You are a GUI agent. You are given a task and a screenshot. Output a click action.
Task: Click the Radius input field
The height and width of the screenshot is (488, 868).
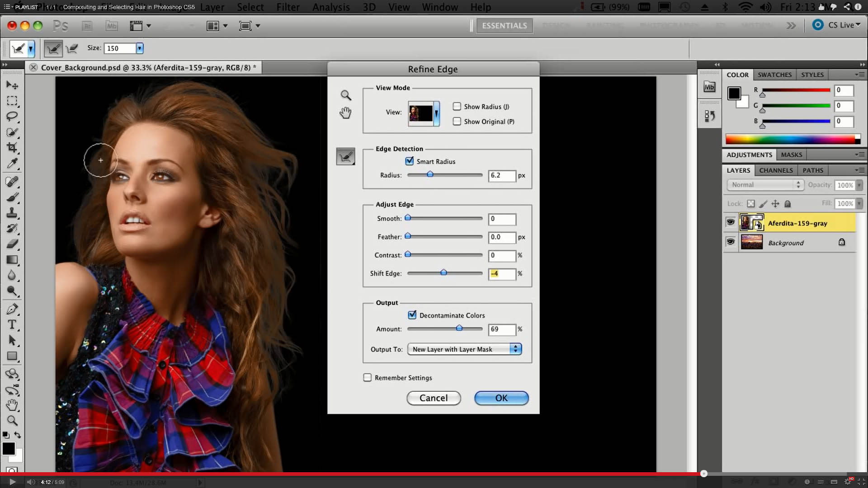pos(502,175)
